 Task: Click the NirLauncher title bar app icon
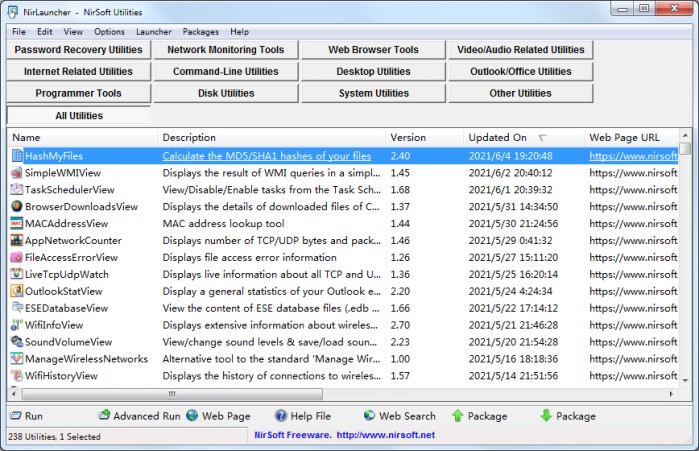(13, 12)
